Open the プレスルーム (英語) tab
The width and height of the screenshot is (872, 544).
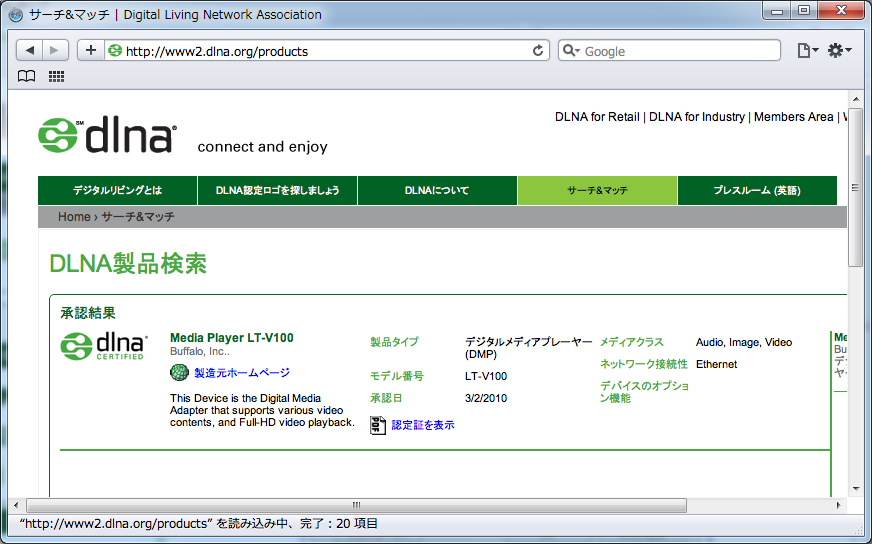[x=757, y=190]
